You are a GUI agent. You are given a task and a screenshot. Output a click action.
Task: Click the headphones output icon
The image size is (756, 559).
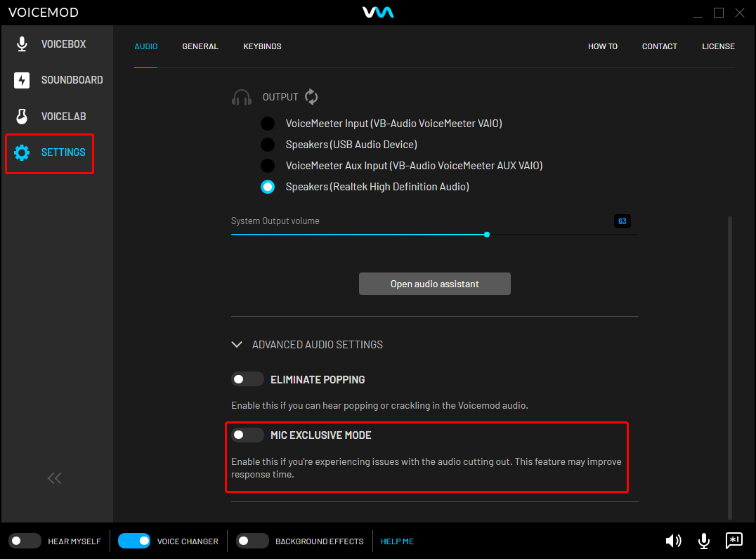tap(242, 98)
